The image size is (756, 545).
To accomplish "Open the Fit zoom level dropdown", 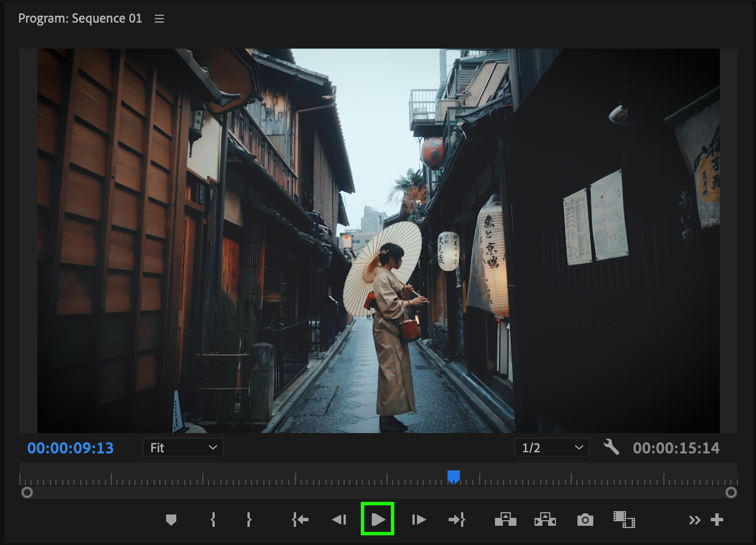I will [x=183, y=448].
